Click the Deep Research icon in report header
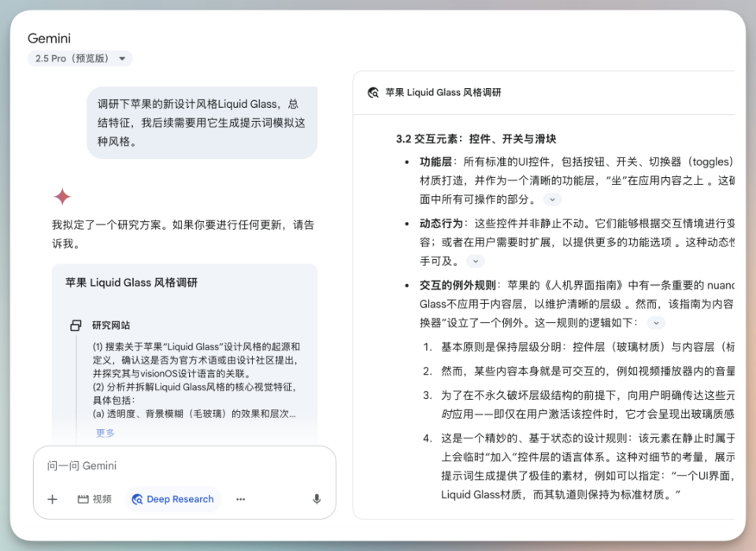Viewport: 756px width, 551px height. coord(373,93)
